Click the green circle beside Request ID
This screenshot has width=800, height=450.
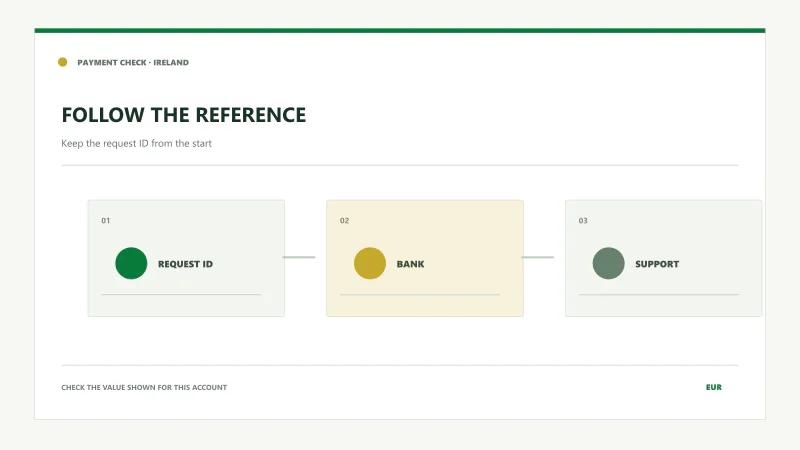click(131, 263)
